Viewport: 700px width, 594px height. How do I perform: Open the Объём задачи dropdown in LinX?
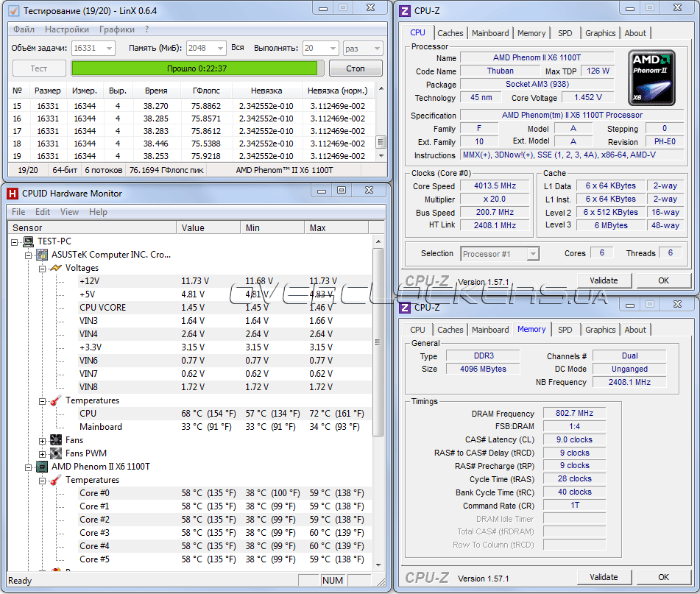coord(109,48)
